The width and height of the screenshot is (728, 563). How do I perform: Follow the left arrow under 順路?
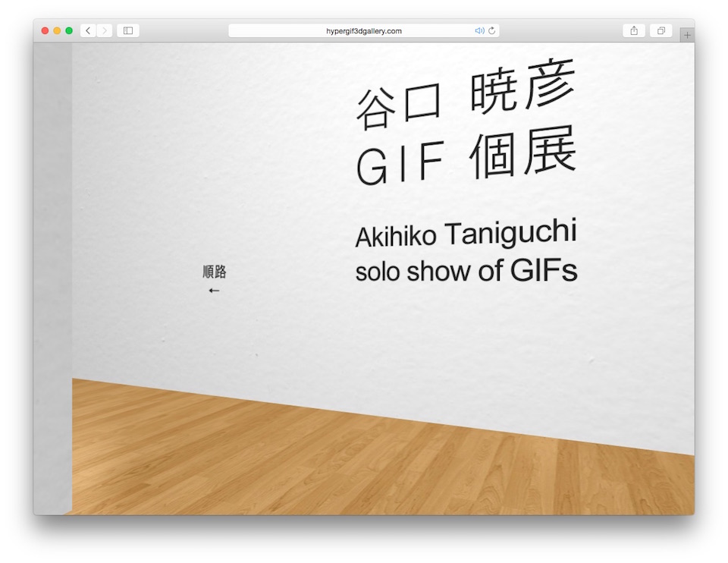[214, 291]
